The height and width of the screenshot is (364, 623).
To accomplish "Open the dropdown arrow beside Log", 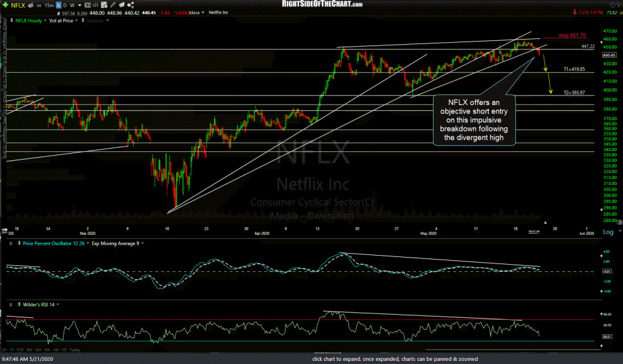I will pyautogui.click(x=620, y=231).
